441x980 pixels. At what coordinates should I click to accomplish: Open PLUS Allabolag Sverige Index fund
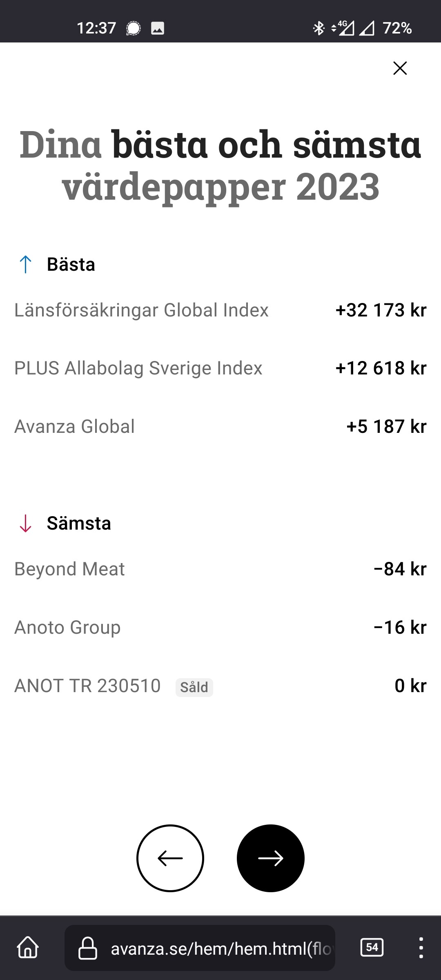[x=138, y=368]
